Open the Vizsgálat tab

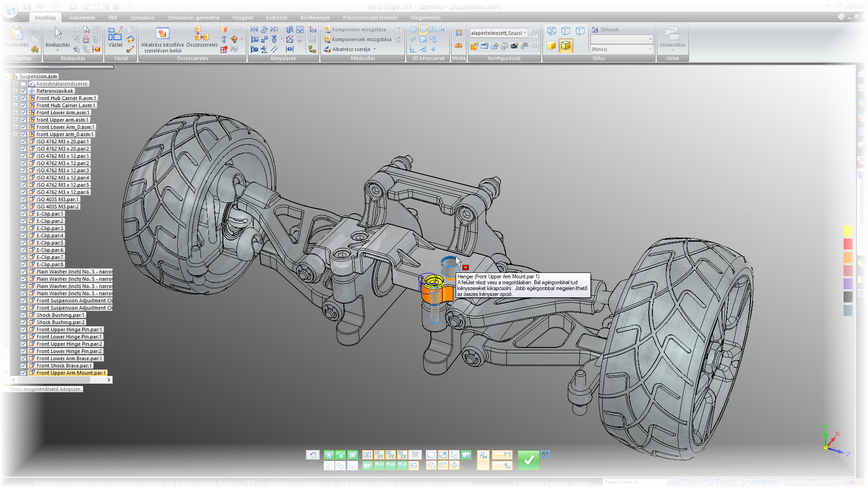(x=243, y=18)
